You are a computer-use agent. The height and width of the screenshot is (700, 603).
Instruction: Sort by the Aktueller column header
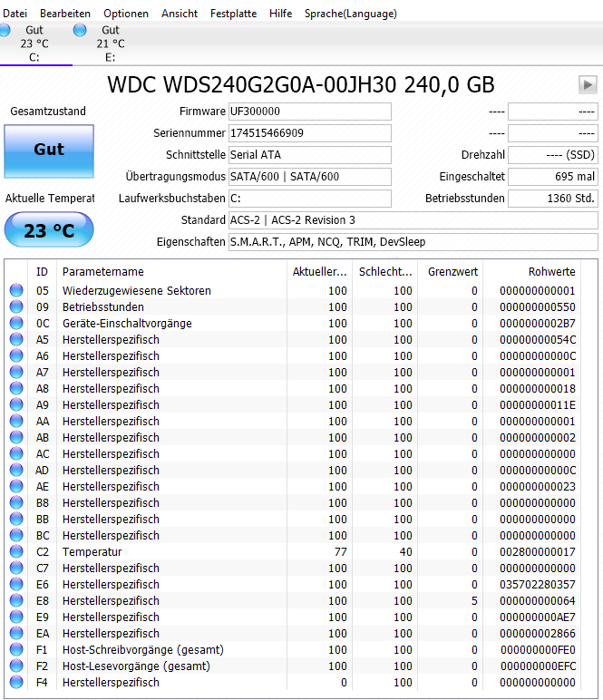click(x=319, y=271)
